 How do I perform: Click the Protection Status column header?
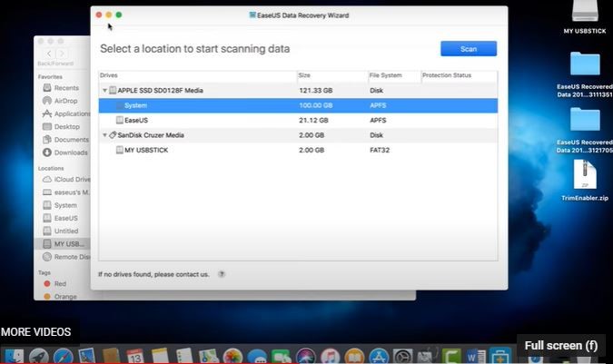tap(460, 75)
